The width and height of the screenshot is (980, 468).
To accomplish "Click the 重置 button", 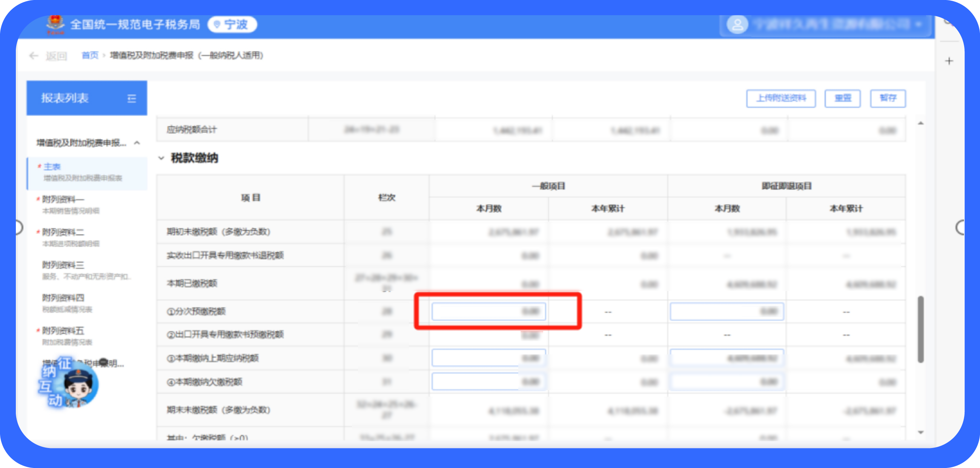I will [842, 99].
